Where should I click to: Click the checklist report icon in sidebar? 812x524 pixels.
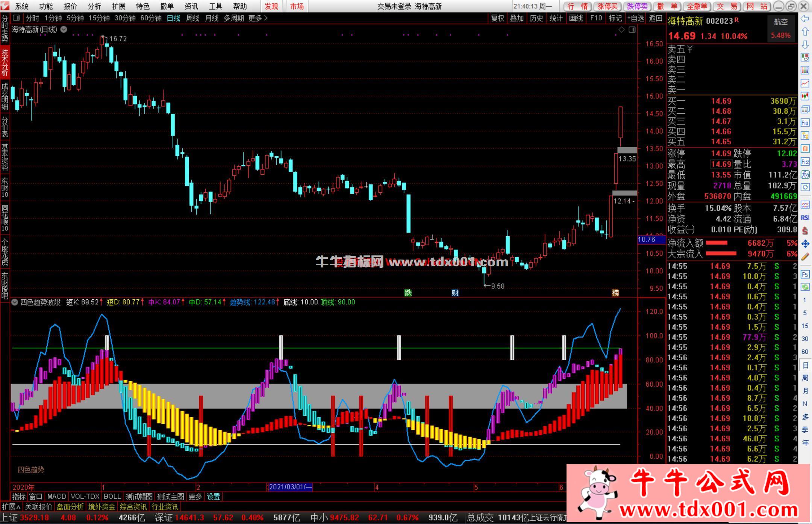[x=805, y=57]
